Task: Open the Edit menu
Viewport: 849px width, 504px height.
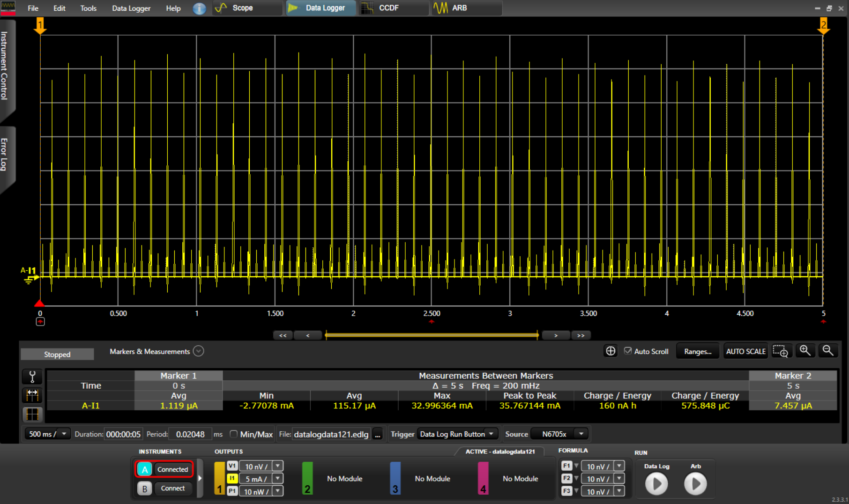Action: (60, 8)
